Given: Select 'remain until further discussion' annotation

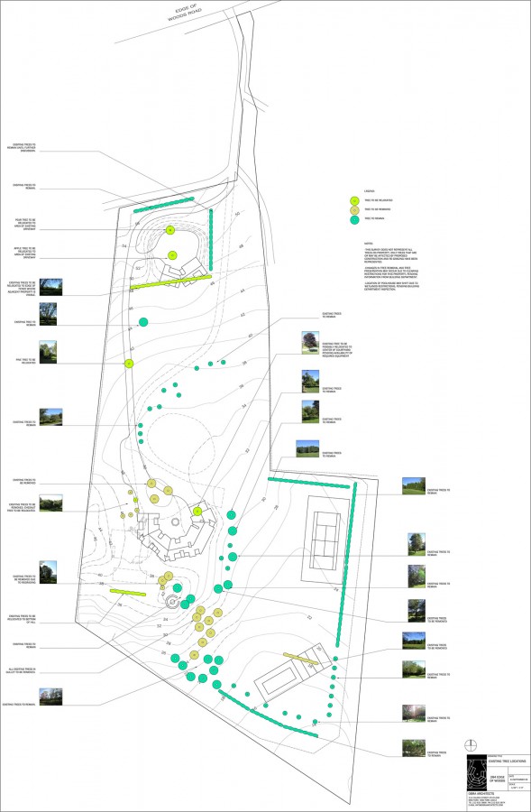Looking at the screenshot, I should click(22, 148).
